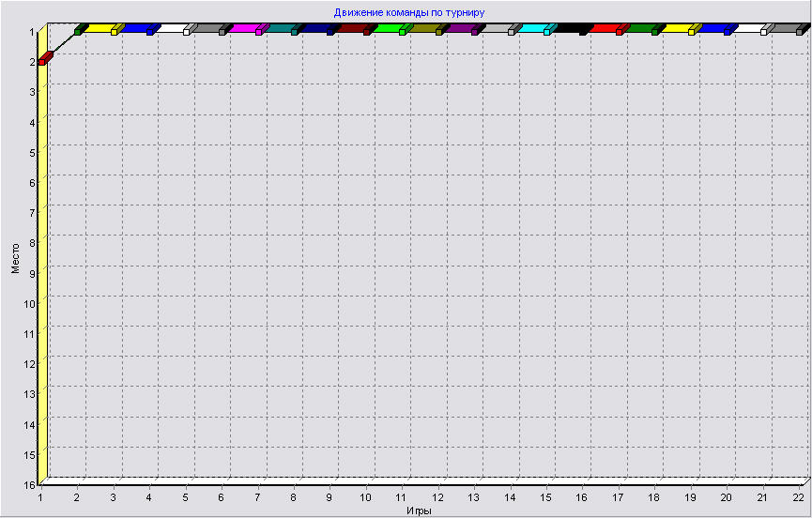Click tick label 4 on the Игры axis
The width and height of the screenshot is (812, 518).
pyautogui.click(x=148, y=497)
